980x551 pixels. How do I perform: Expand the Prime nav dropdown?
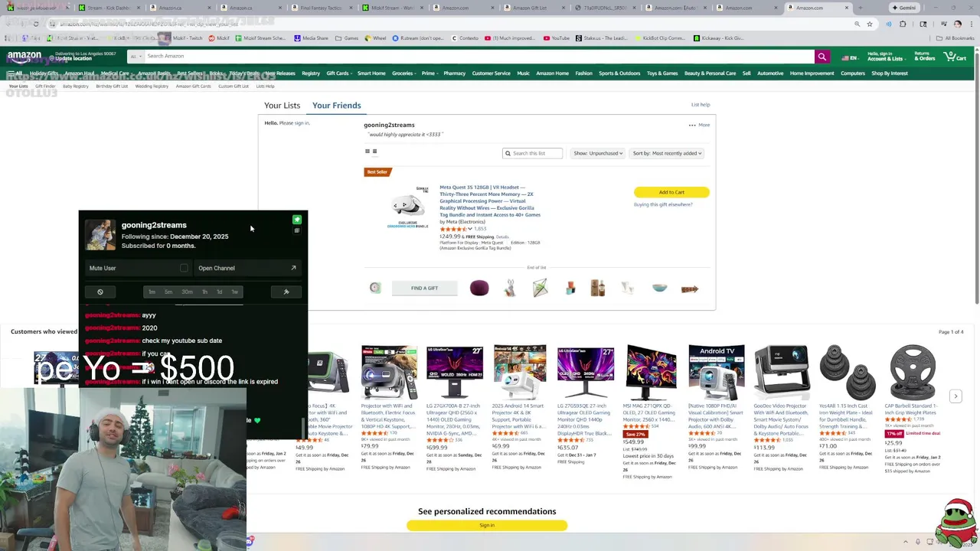430,73
